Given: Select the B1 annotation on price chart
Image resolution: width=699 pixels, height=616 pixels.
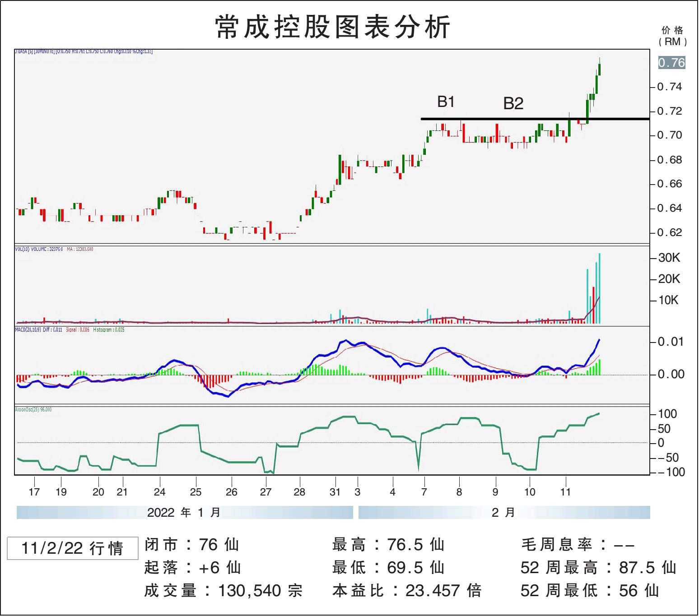Looking at the screenshot, I should (x=446, y=102).
